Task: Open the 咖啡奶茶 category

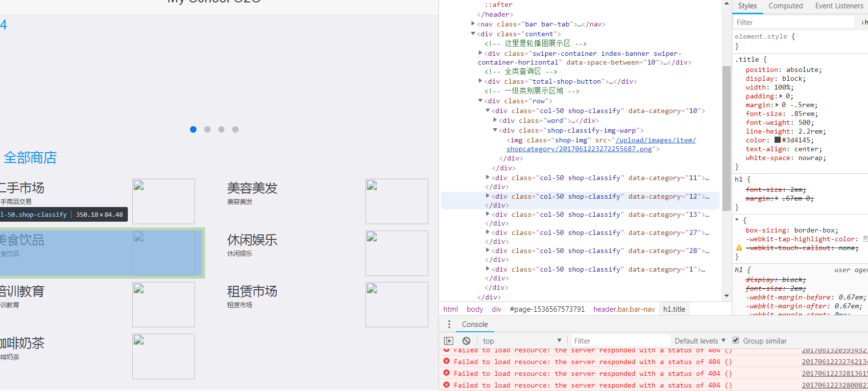Action: pos(22,343)
